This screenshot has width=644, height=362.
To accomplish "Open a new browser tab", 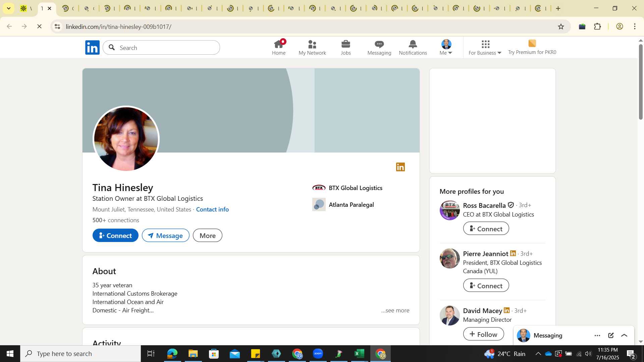I will tap(558, 8).
